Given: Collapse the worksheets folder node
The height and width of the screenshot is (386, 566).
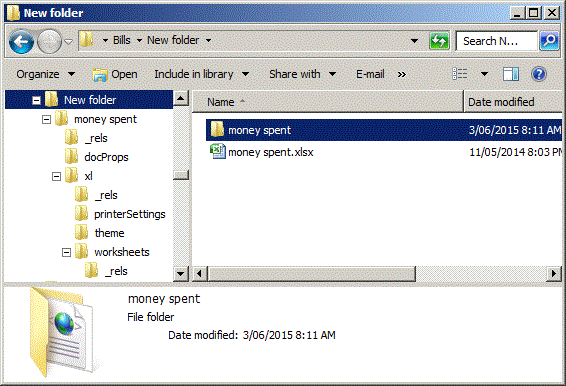Looking at the screenshot, I should pyautogui.click(x=66, y=252).
